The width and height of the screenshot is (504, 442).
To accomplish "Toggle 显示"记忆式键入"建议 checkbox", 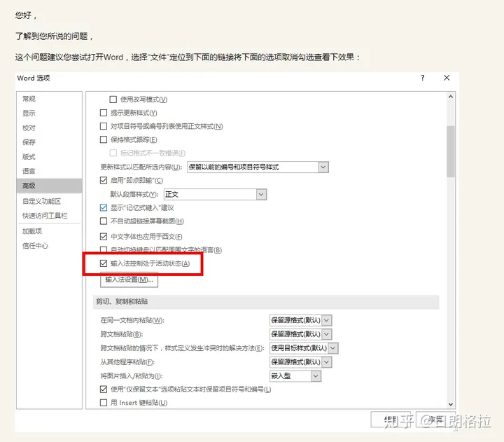I will (104, 208).
